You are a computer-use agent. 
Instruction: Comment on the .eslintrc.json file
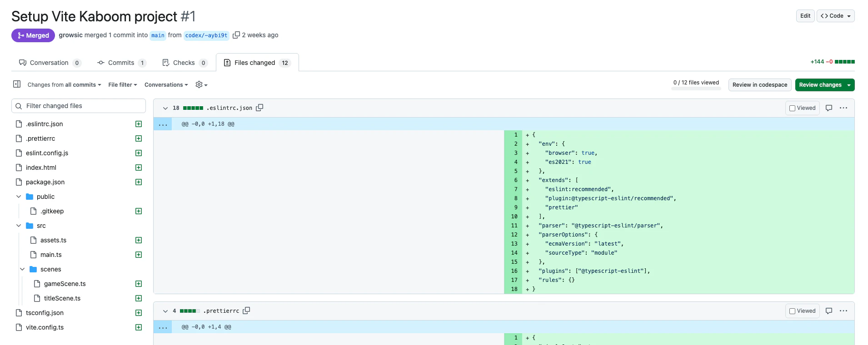(x=829, y=108)
